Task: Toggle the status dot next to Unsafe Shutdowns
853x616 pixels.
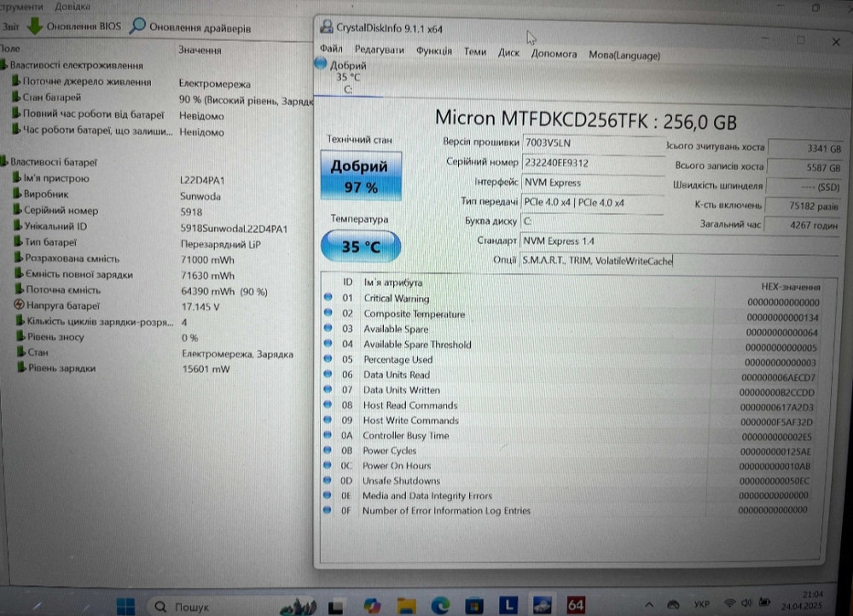Action: coord(328,480)
